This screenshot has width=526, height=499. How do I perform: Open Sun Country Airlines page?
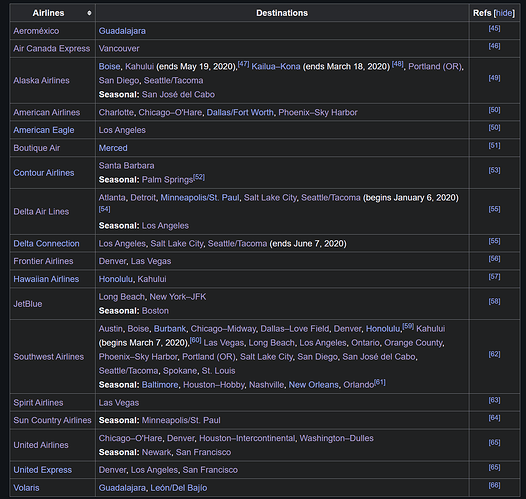click(x=52, y=420)
